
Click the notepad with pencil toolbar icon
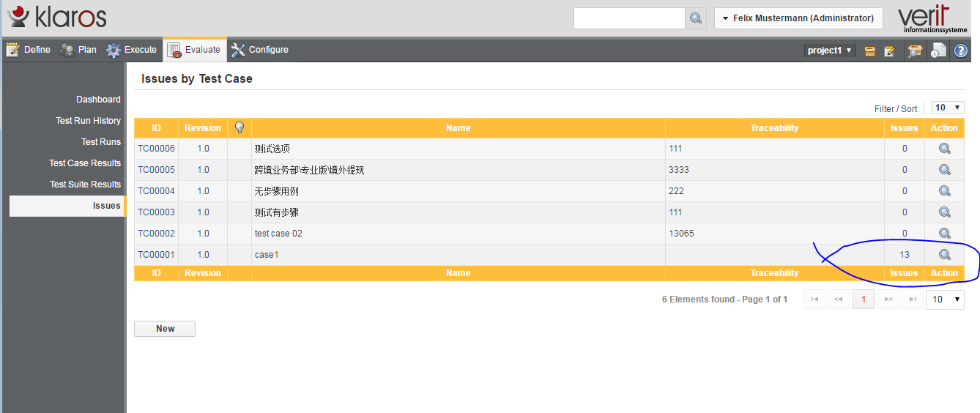890,51
